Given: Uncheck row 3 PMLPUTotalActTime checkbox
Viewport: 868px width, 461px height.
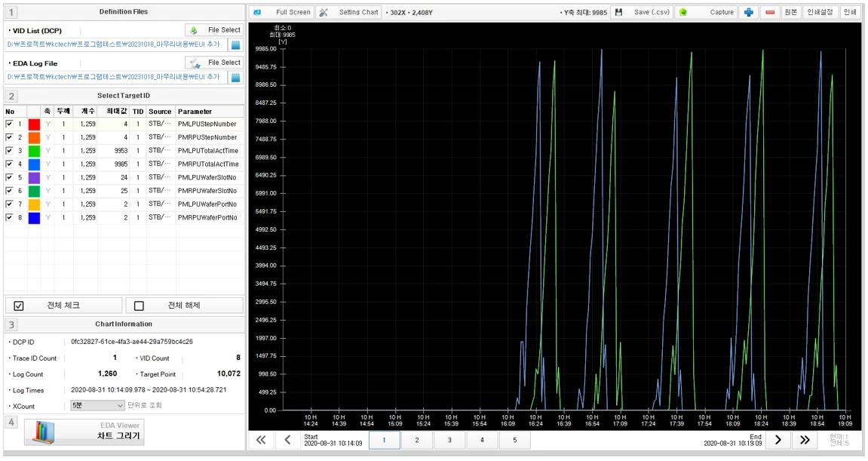Looking at the screenshot, I should (x=9, y=151).
